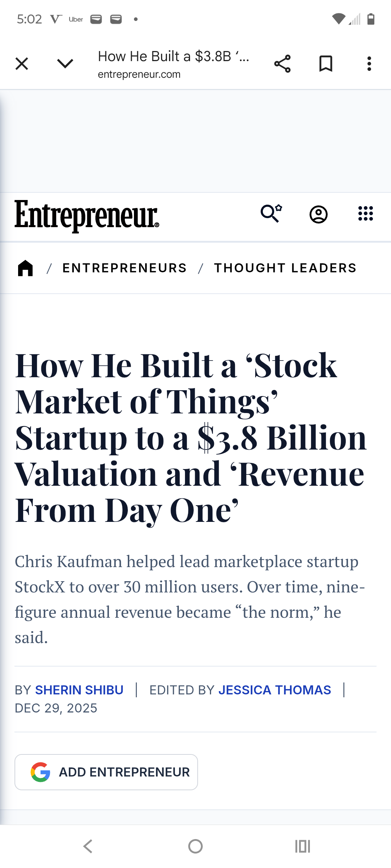Tap the page title in the address bar
Image resolution: width=391 pixels, height=868 pixels.
click(x=174, y=57)
